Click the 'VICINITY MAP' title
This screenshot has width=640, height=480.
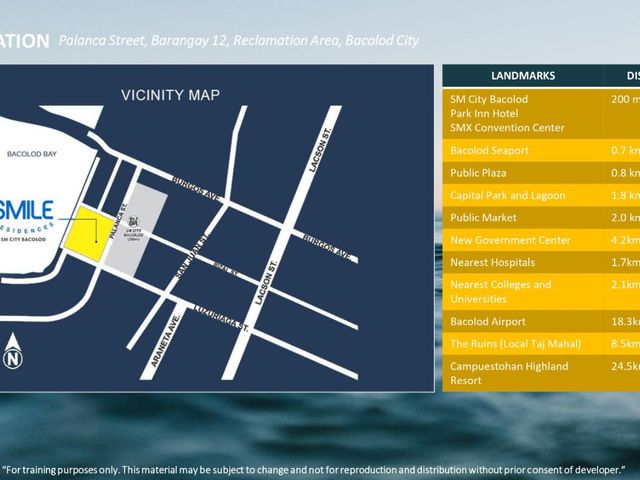[x=171, y=95]
